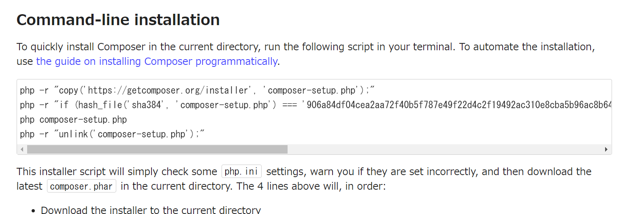The width and height of the screenshot is (644, 214).
Task: Click the unlink command code line
Action: click(112, 134)
